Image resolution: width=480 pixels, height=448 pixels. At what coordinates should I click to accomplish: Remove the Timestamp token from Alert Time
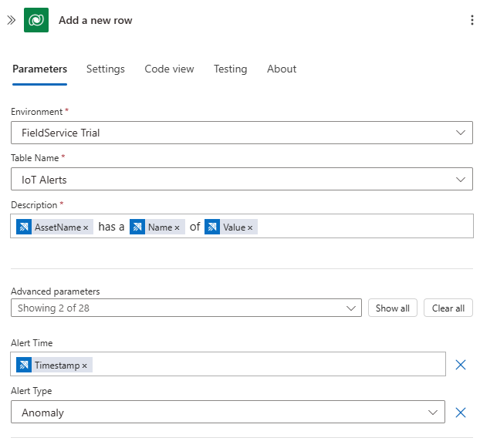coord(85,365)
